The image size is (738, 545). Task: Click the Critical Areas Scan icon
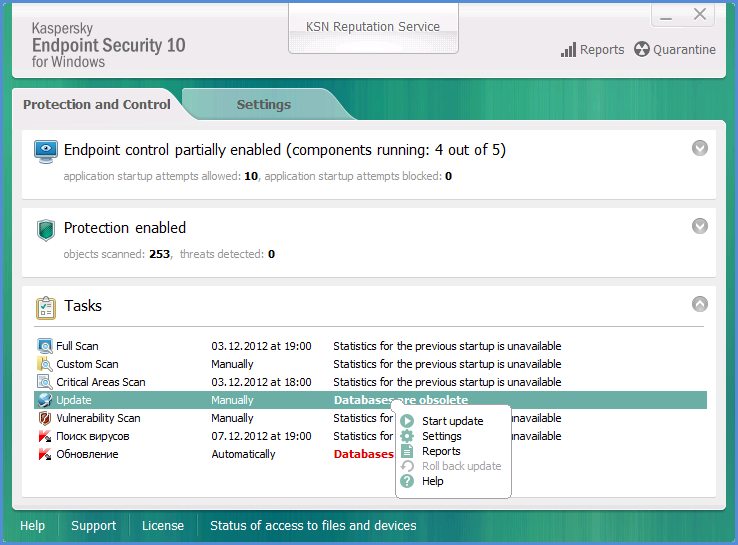click(45, 383)
